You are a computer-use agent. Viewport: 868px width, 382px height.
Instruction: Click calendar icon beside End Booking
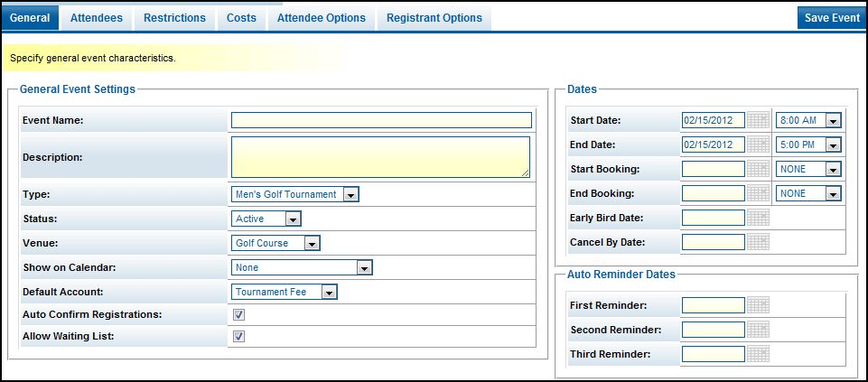point(759,193)
